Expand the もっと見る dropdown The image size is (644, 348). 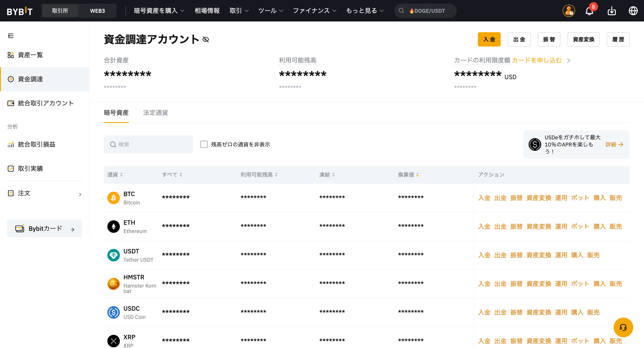[364, 11]
